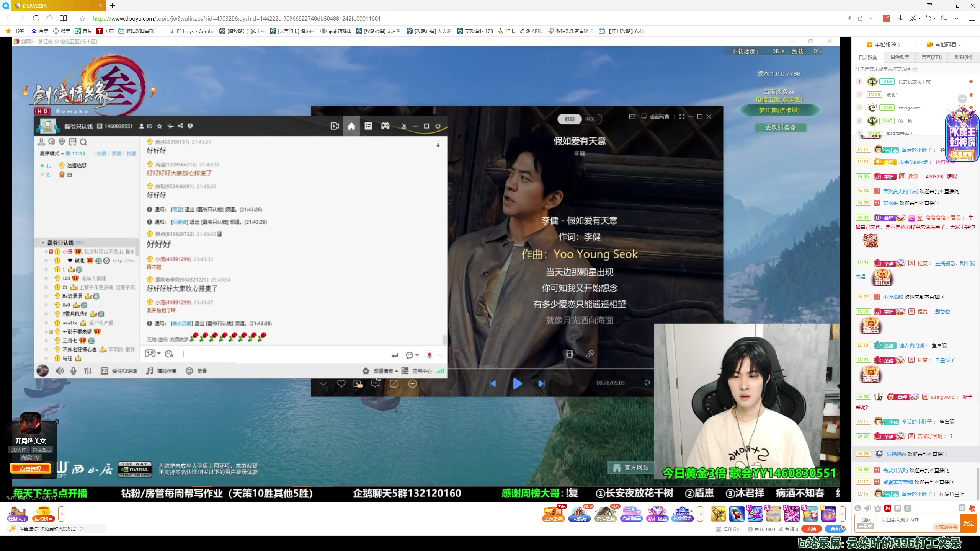Open song comments icon in music player
The image size is (980, 551).
(x=376, y=383)
